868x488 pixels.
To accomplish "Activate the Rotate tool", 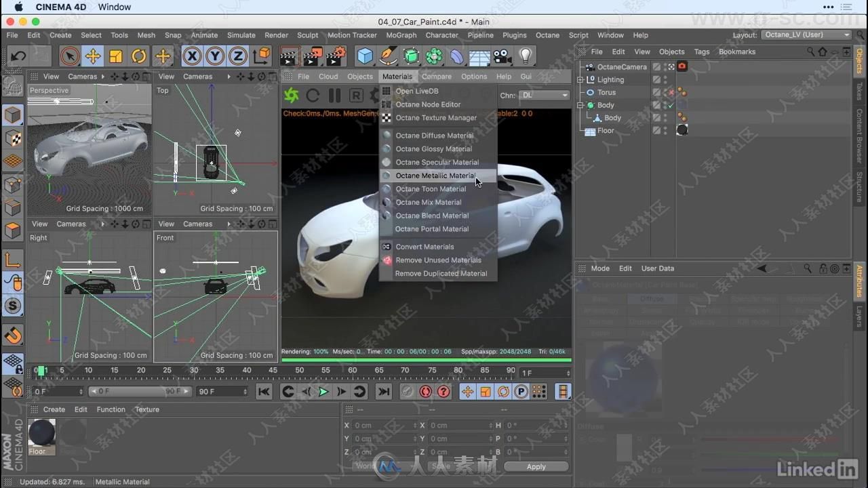I will [x=139, y=56].
